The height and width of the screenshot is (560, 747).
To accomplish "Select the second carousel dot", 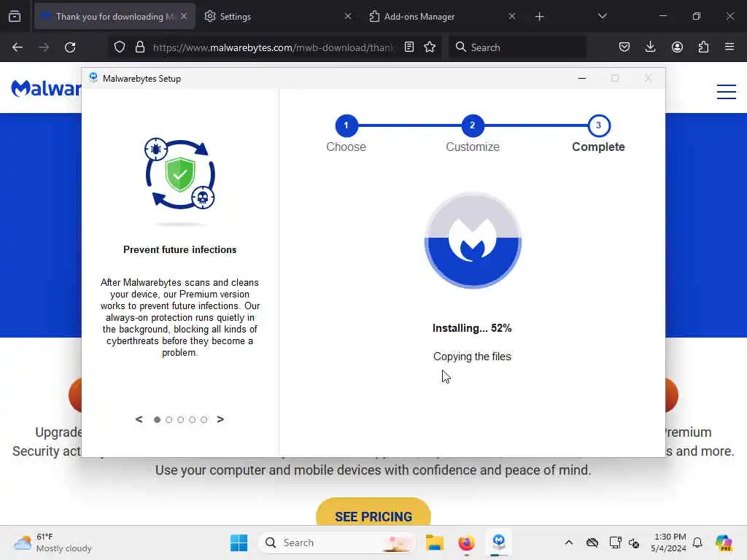I will click(x=169, y=419).
